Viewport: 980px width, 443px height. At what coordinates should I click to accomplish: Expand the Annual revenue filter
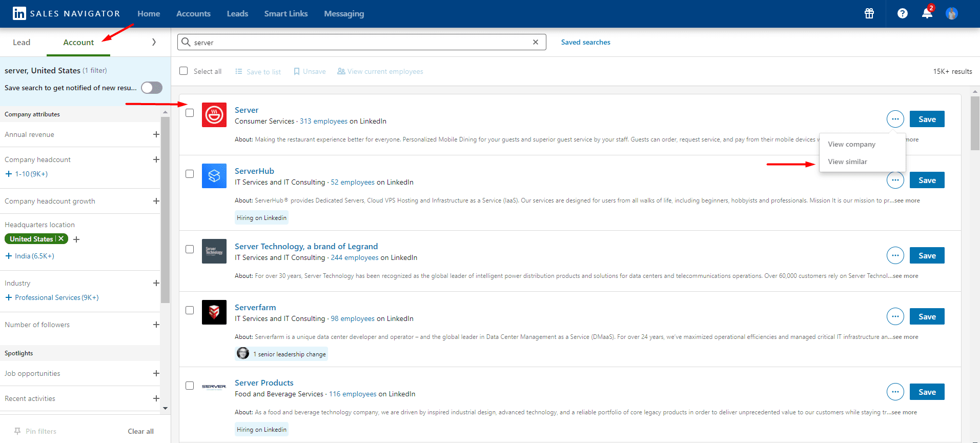156,134
